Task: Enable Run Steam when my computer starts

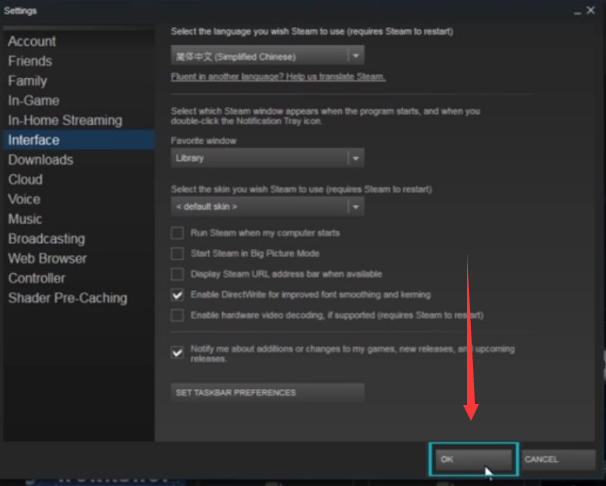Action: pos(177,233)
